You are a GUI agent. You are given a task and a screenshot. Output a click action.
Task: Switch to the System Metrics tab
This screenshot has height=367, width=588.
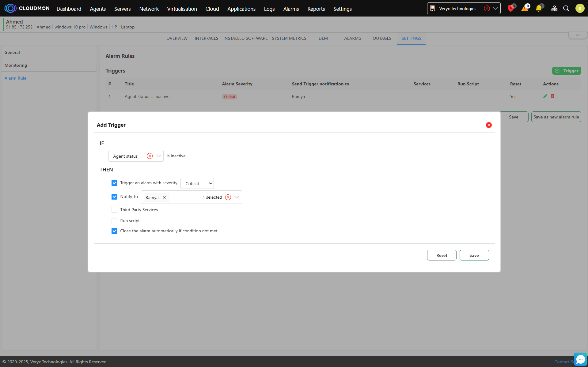(289, 38)
